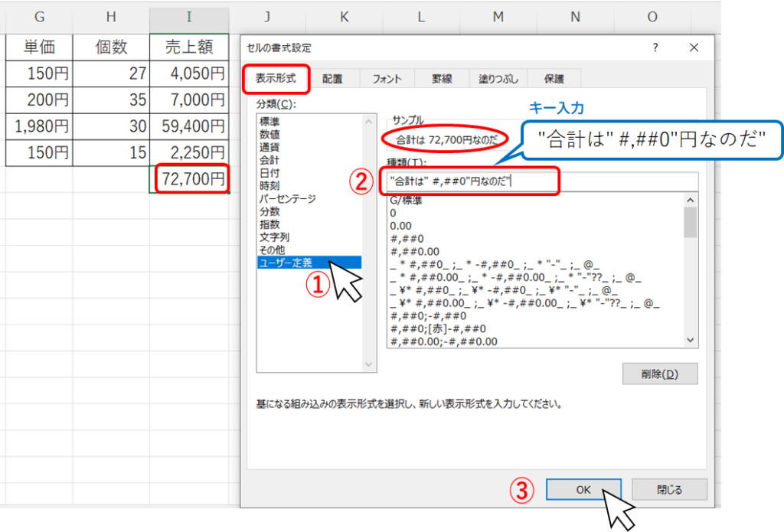Click the 閉じる button
Image resolution: width=784 pixels, height=532 pixels.
tap(669, 490)
